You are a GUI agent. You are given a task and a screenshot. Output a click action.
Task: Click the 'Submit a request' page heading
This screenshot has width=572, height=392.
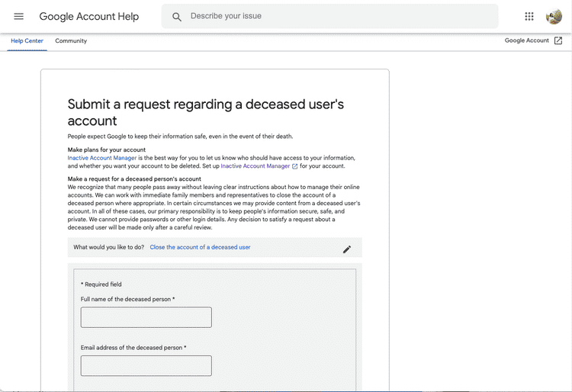206,112
